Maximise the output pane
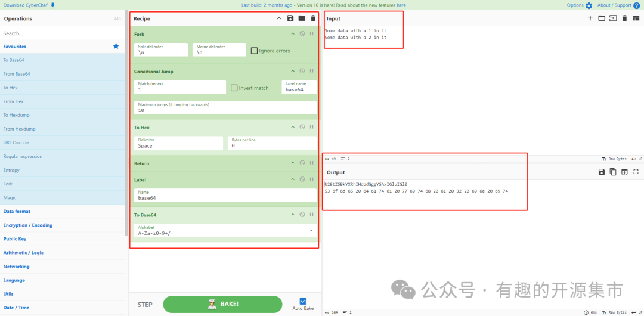This screenshot has width=644, height=316. (636, 172)
